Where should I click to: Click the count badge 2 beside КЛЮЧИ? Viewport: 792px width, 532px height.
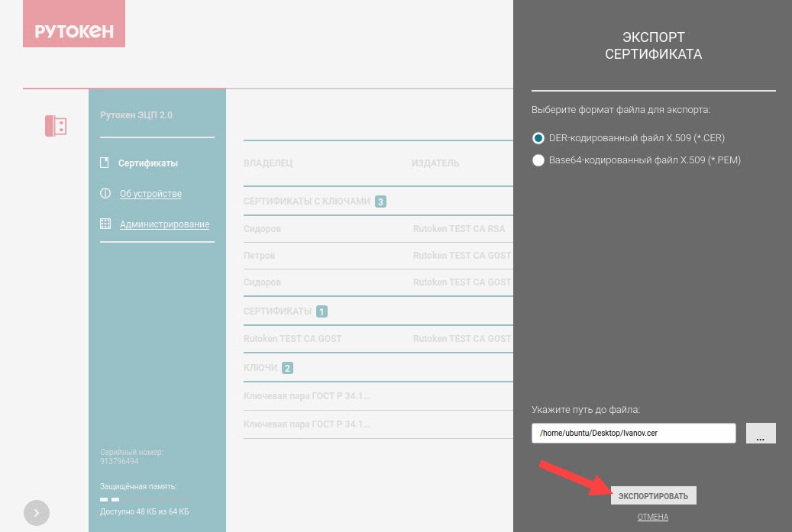pos(287,369)
